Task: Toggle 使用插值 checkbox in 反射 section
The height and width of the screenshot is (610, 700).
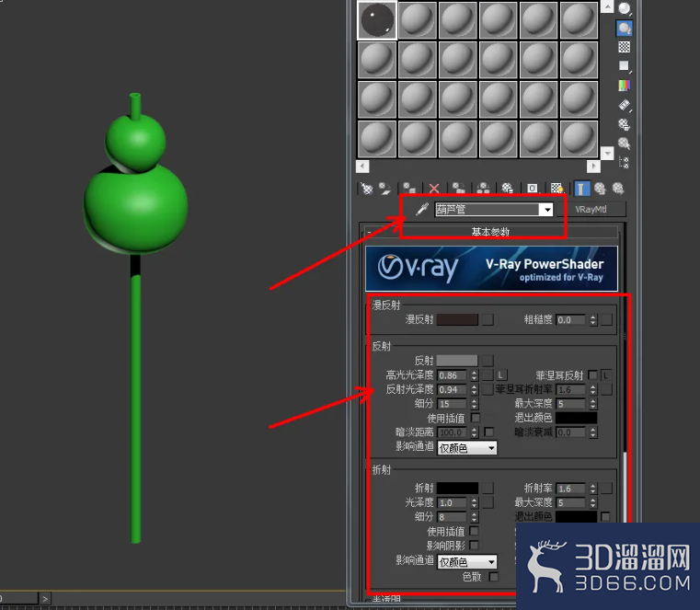Action: pos(476,418)
